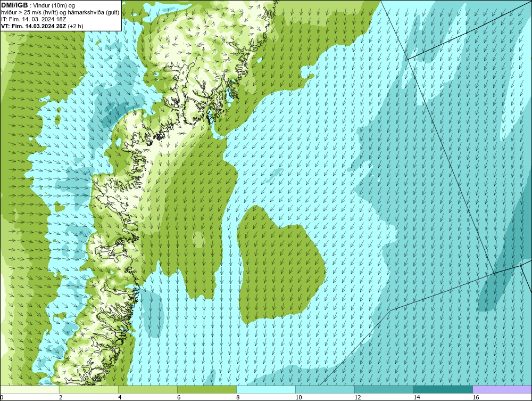This screenshot has width=532, height=401.
Task: Click the legend label "0"
Action: click(2, 397)
